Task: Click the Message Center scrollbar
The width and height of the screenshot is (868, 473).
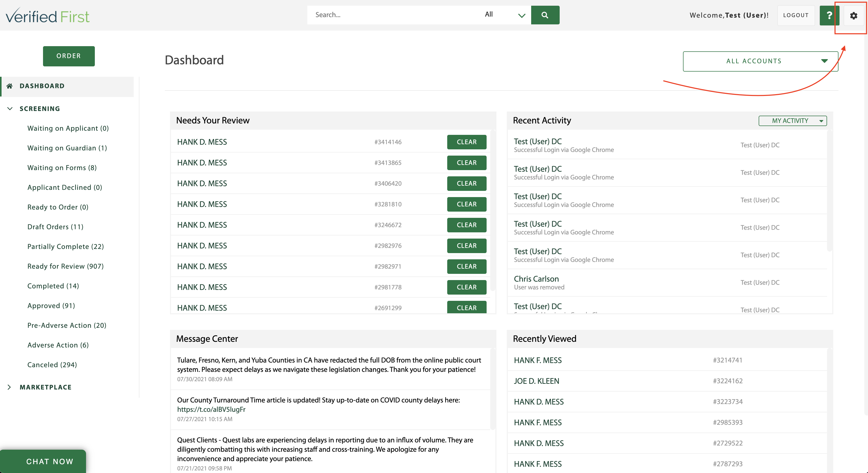Action: point(492,389)
